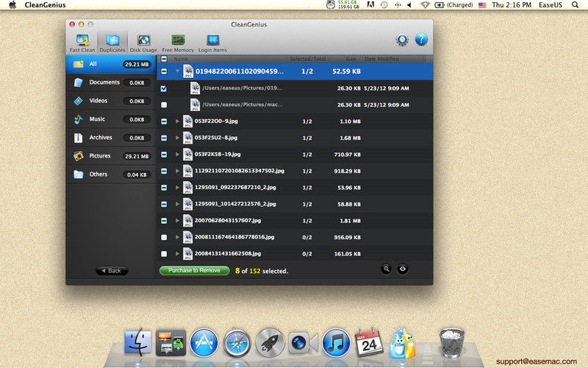The height and width of the screenshot is (368, 588).
Task: Expand the 20070628043157607.jpg group
Action: pos(177,220)
